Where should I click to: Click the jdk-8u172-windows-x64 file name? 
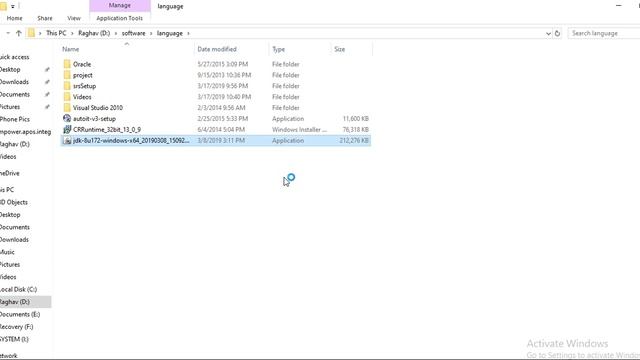(131, 140)
